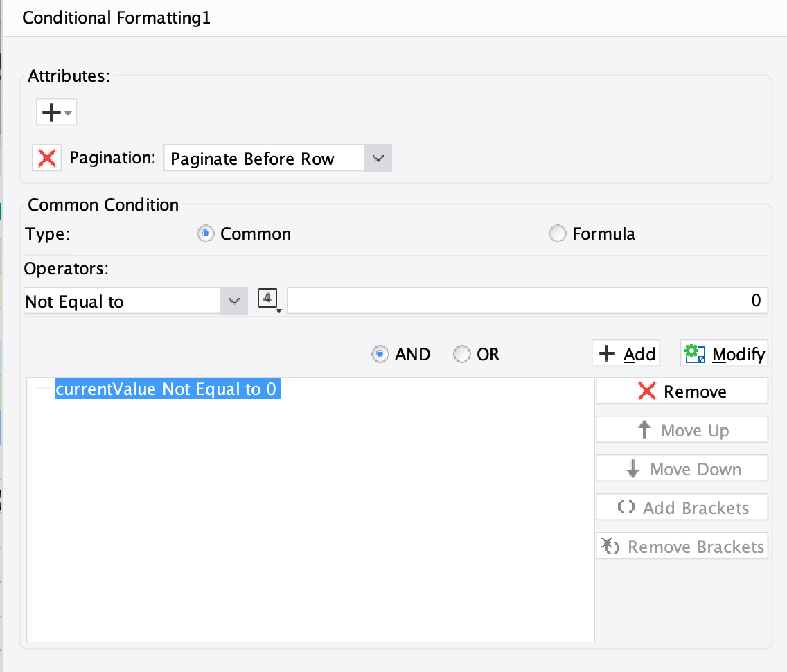Viewport: 787px width, 672px height.
Task: Open the Not Equal to operator dropdown
Action: [234, 301]
